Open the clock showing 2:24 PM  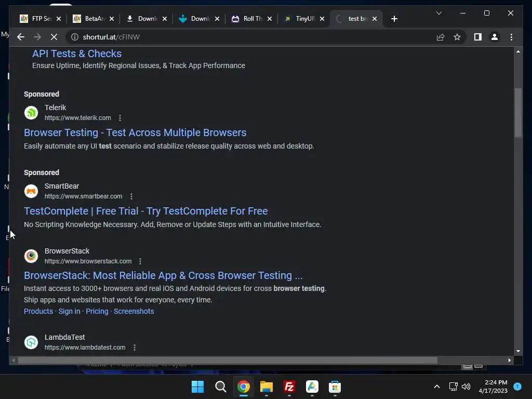[x=493, y=387]
